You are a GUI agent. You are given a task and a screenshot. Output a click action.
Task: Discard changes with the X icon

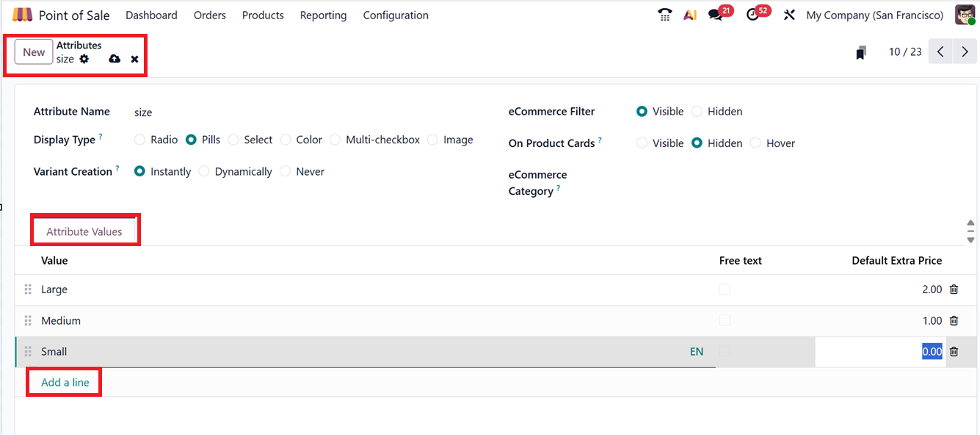point(135,59)
